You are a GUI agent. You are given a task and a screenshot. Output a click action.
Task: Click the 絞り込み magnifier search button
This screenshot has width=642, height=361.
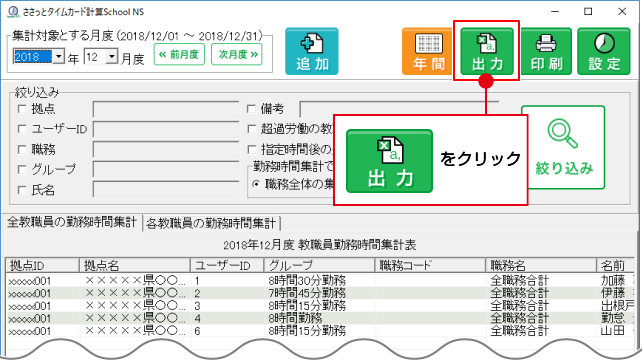pyautogui.click(x=563, y=148)
